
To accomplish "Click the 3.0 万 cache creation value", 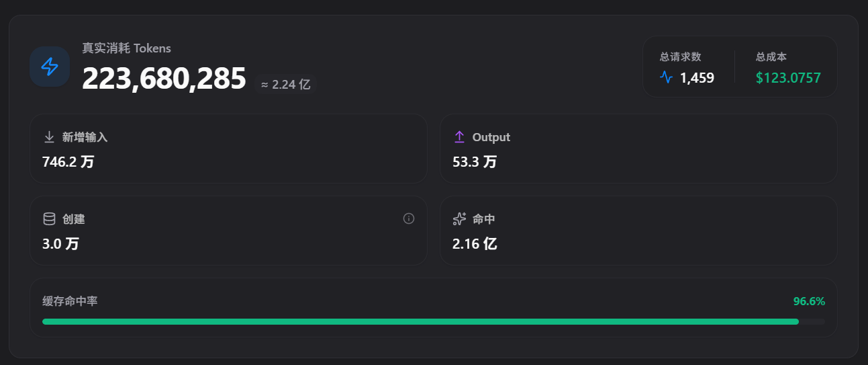I will coord(60,244).
